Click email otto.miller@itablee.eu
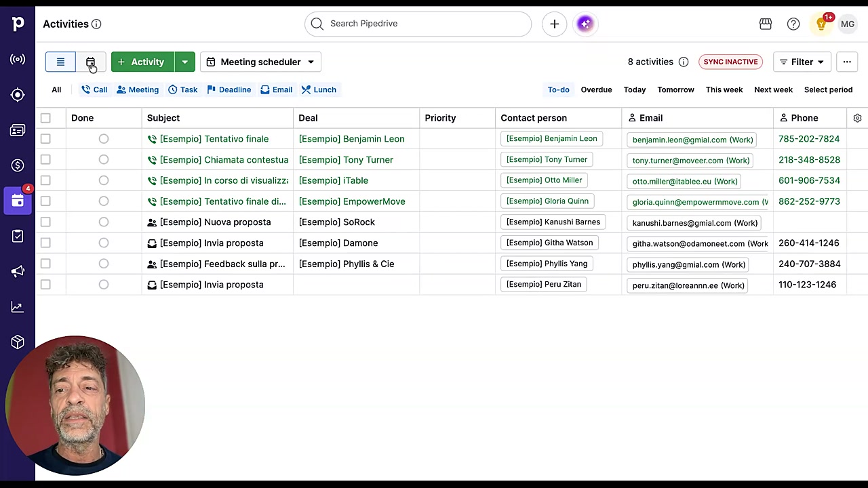868x488 pixels. coord(685,181)
